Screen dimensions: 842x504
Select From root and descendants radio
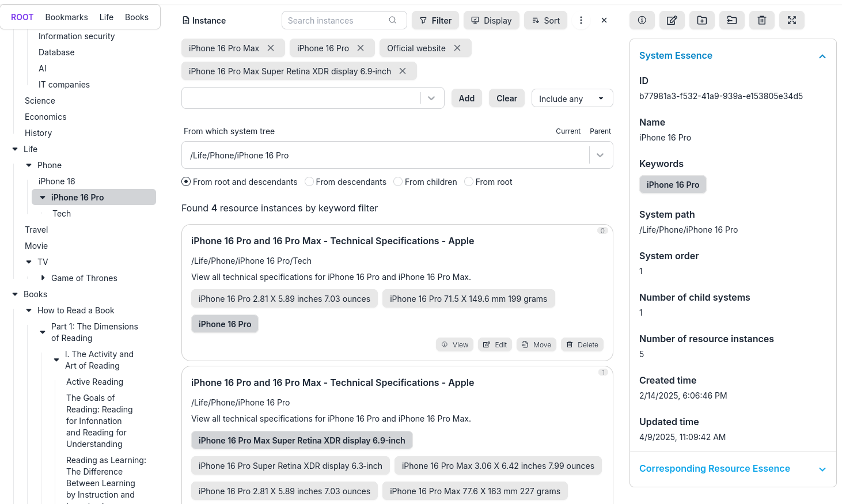pos(186,181)
